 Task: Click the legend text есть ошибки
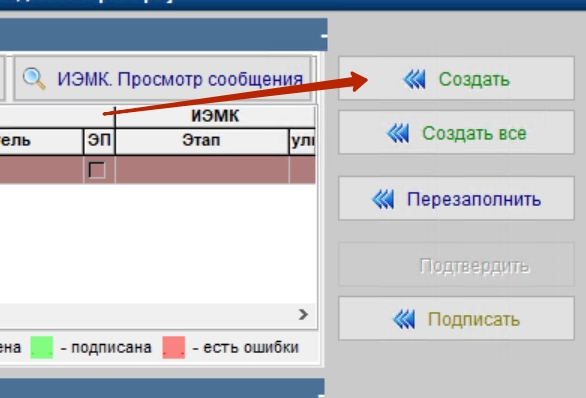click(x=251, y=348)
